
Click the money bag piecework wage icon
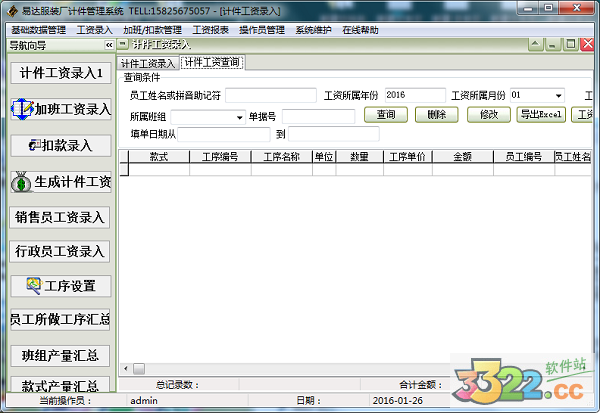21,182
